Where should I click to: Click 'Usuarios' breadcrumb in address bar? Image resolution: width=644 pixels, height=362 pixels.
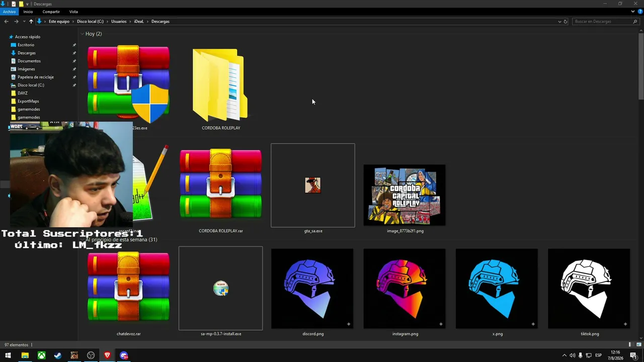click(x=119, y=22)
